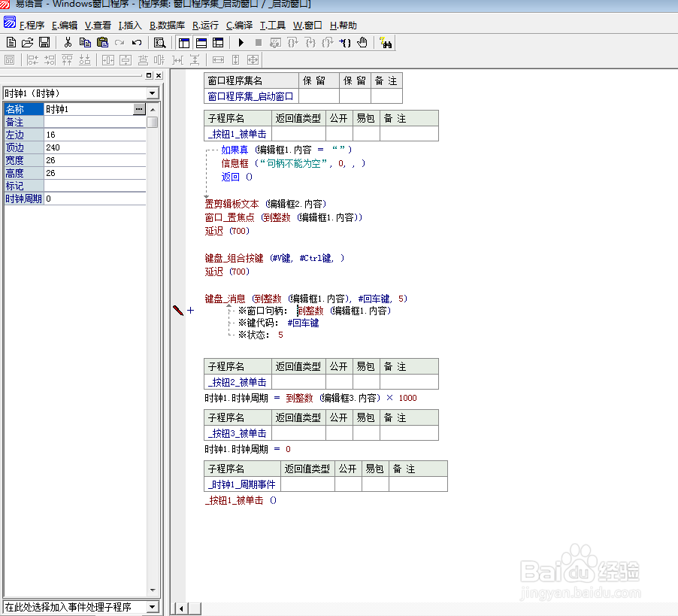Click the _按钮3_被单击 subroutine name cell
This screenshot has width=678, height=616.
(238, 433)
